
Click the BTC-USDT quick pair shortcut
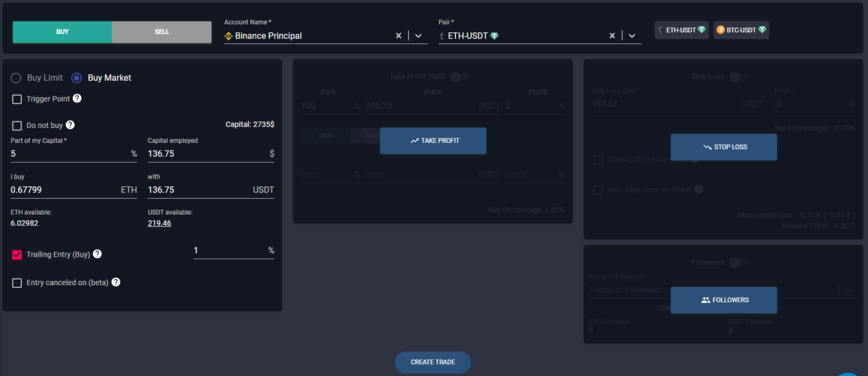click(x=741, y=29)
